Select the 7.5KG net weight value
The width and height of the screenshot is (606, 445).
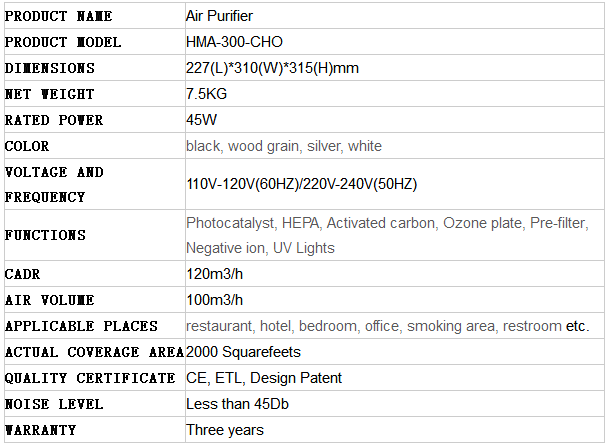206,94
